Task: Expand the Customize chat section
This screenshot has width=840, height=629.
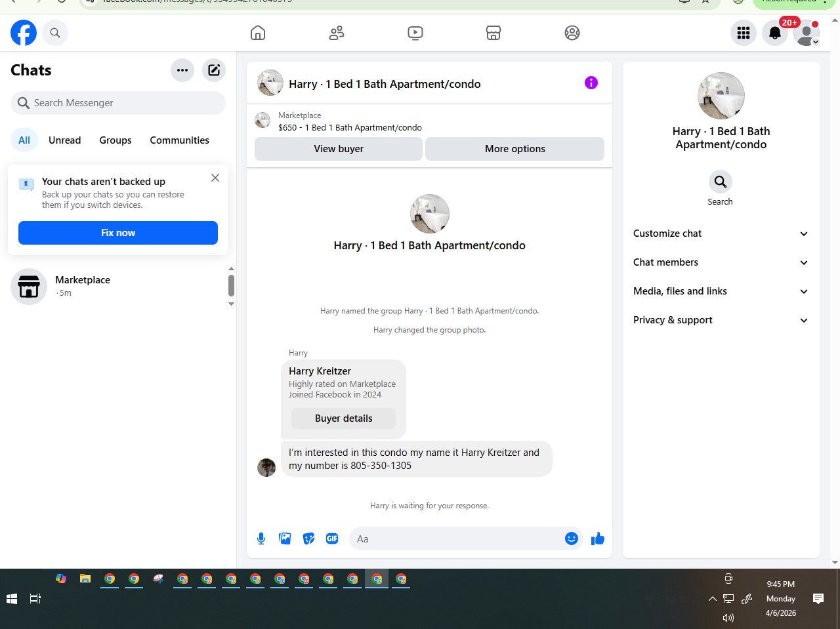Action: (721, 233)
